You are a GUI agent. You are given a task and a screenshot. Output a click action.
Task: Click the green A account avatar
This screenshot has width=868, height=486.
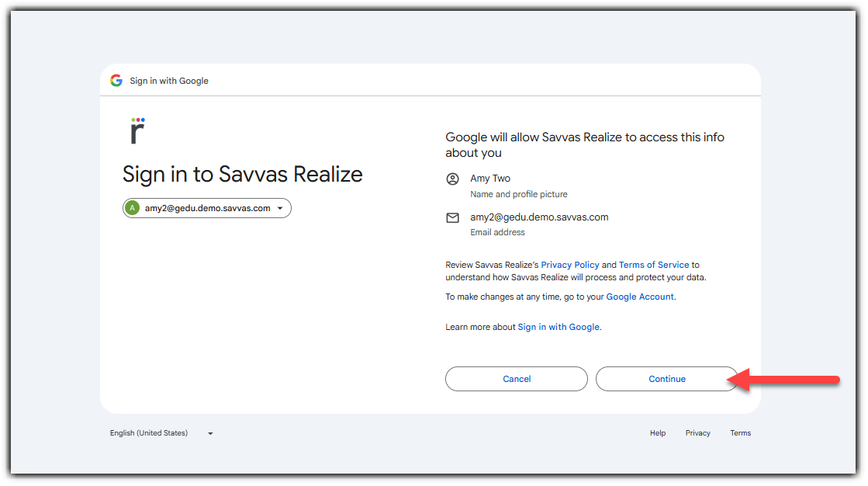pyautogui.click(x=133, y=208)
